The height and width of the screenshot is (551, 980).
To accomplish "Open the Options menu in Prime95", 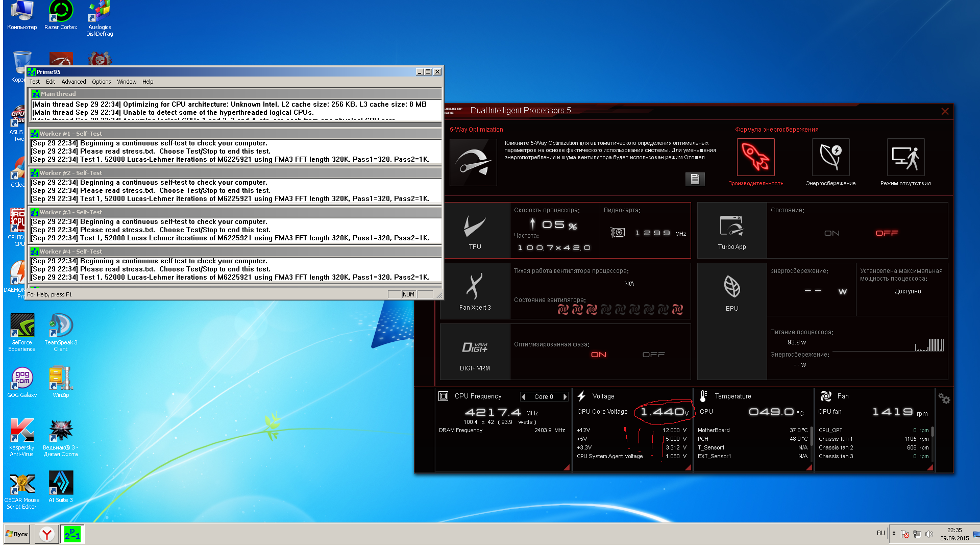I will [101, 82].
